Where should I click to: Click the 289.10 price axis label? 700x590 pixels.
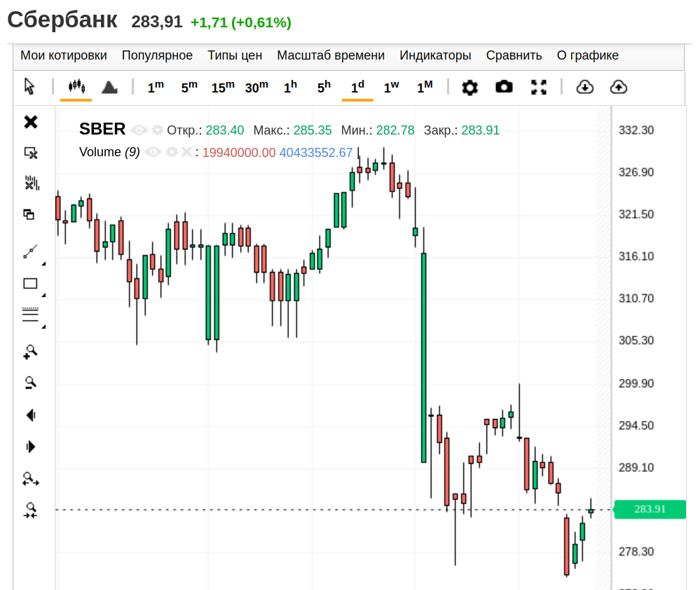tap(636, 467)
